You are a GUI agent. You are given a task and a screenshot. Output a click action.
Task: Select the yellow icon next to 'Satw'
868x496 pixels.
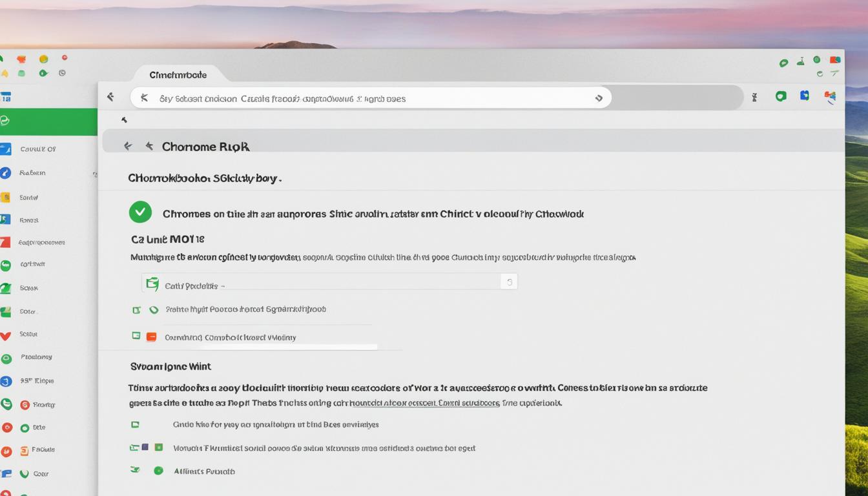(x=5, y=197)
